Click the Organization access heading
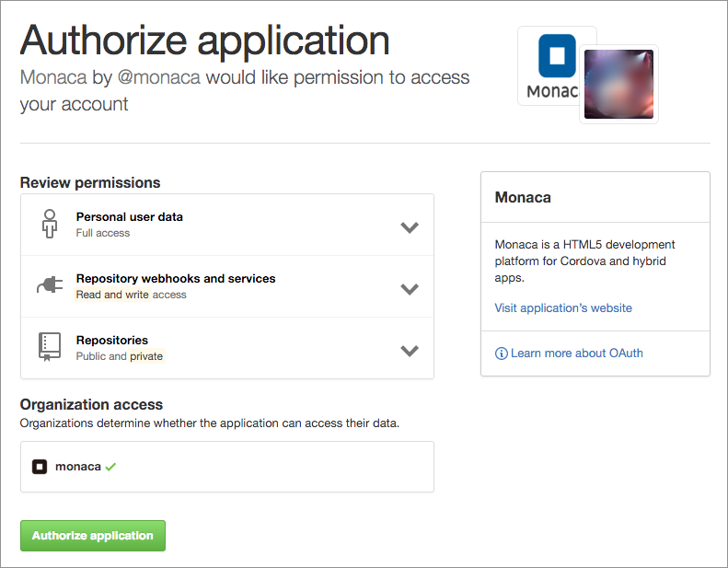 pyautogui.click(x=91, y=404)
